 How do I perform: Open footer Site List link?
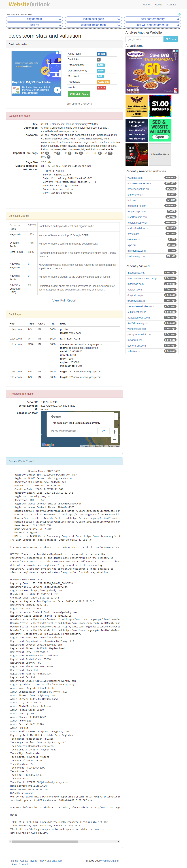[x=52, y=861]
